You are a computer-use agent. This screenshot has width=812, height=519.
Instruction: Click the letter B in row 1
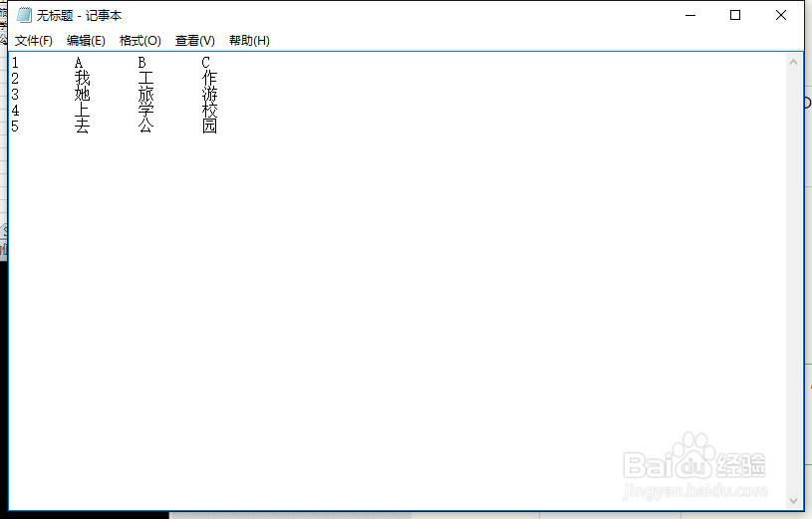coord(141,63)
